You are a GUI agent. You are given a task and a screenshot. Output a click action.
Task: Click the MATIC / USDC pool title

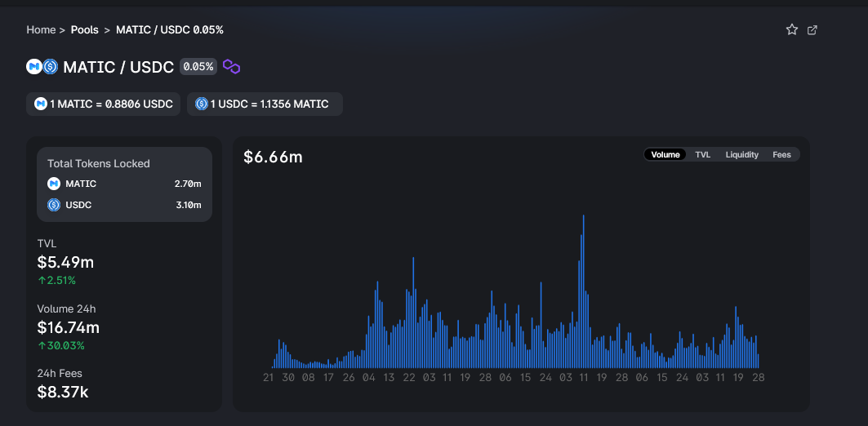click(x=118, y=67)
